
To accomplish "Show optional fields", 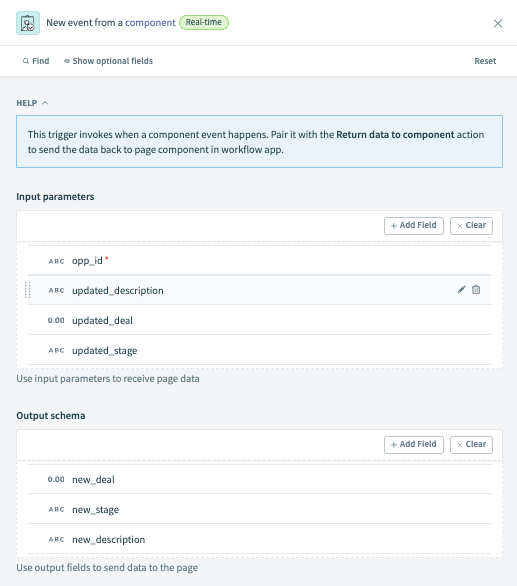I will 108,61.
